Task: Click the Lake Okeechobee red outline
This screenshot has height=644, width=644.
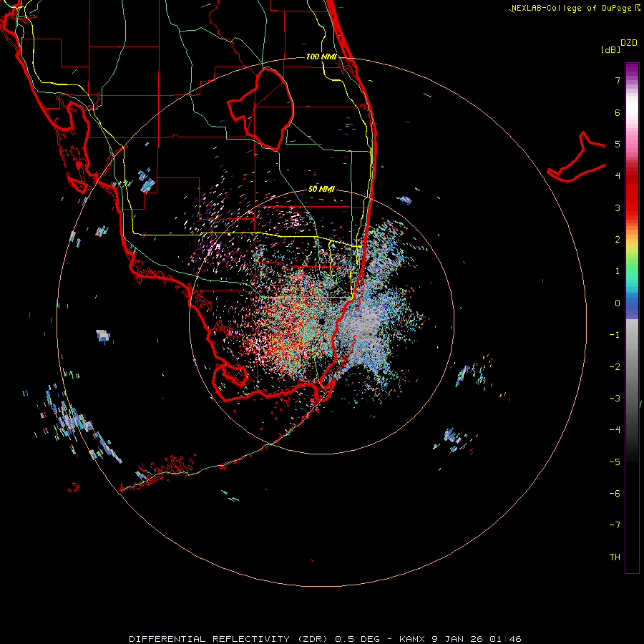Action: click(261, 109)
